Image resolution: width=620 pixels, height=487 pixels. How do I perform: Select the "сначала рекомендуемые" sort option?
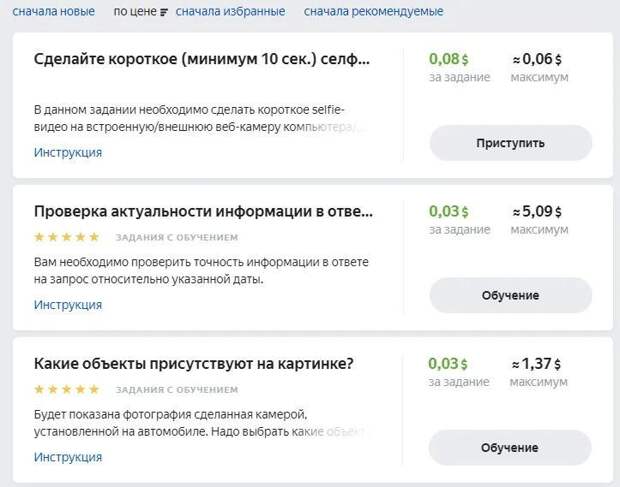click(373, 12)
